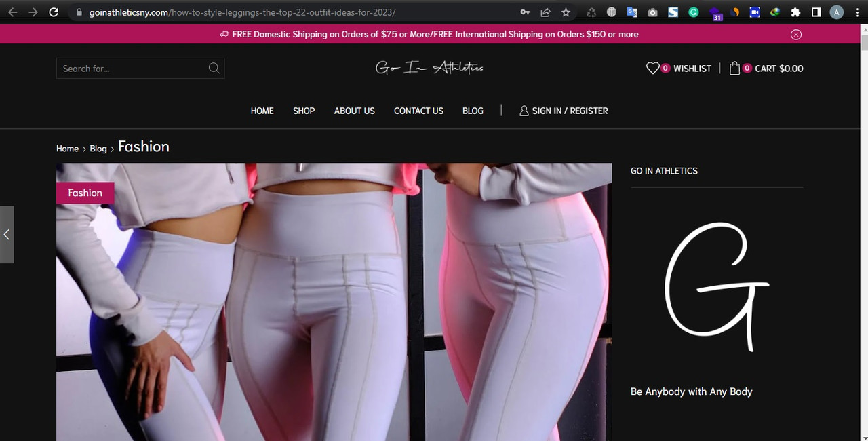Open the Chrome three-dot menu
Screen dimensions: 868x441
857,12
